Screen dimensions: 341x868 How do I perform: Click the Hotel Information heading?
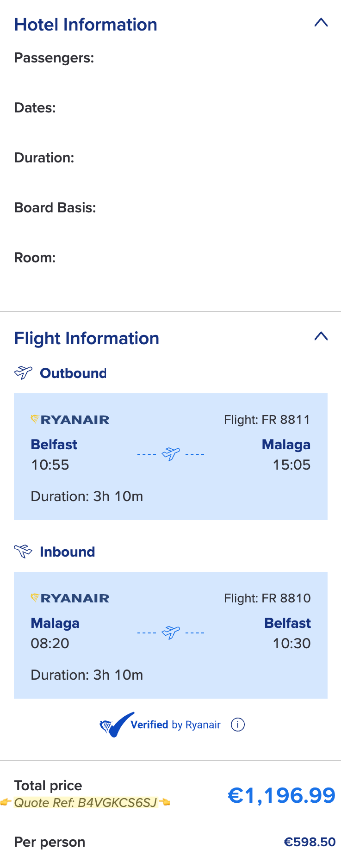[x=86, y=25]
